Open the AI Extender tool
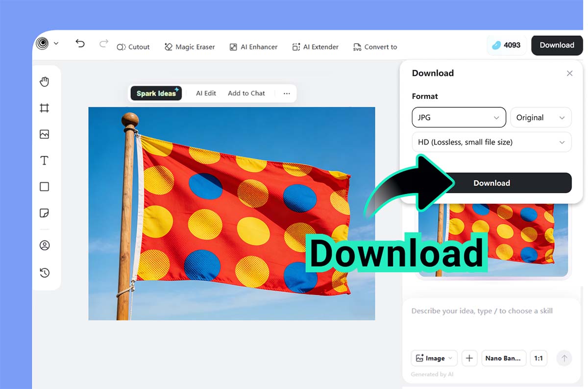This screenshot has height=389, width=588. pos(315,47)
